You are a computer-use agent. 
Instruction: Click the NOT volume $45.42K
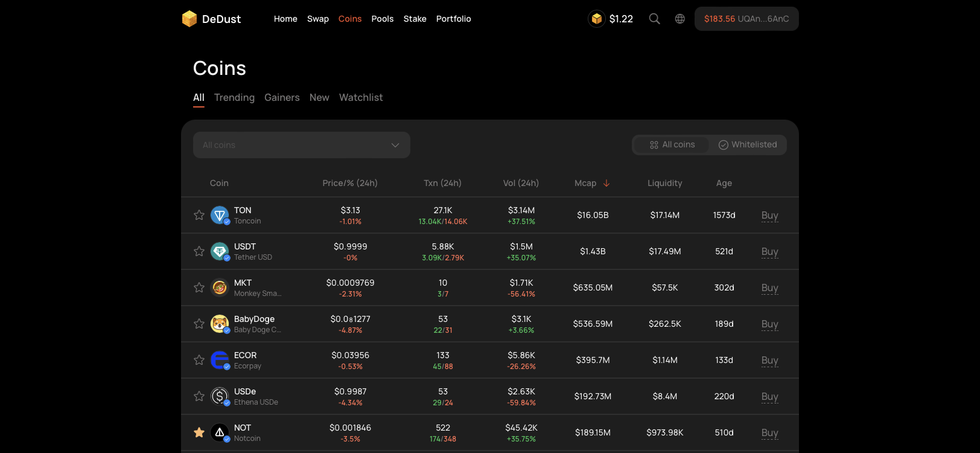pos(521,428)
